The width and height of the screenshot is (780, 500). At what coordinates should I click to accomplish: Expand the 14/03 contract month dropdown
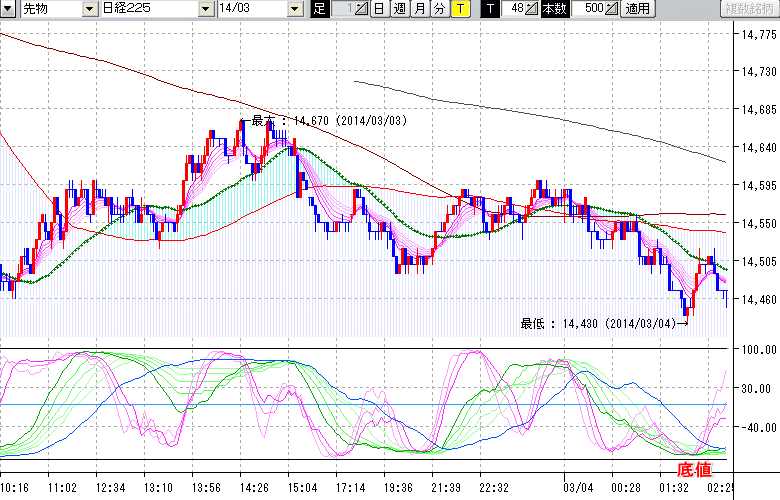[294, 9]
